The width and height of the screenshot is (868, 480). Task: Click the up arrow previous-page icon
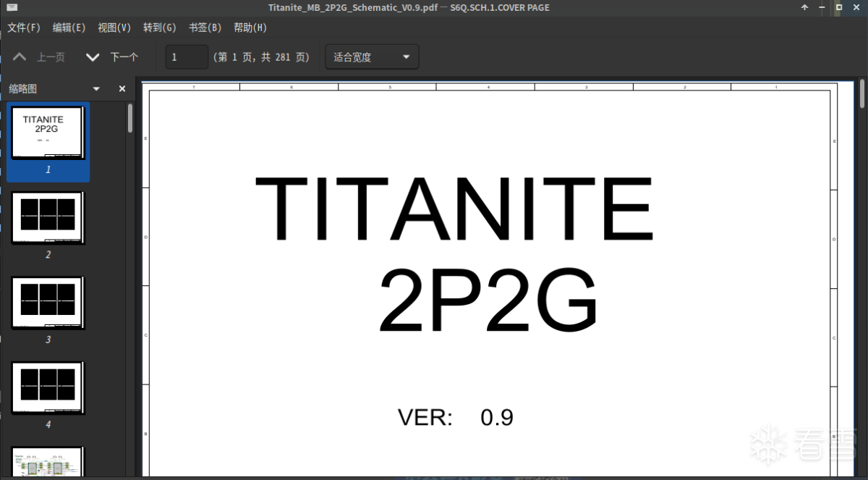tap(20, 57)
